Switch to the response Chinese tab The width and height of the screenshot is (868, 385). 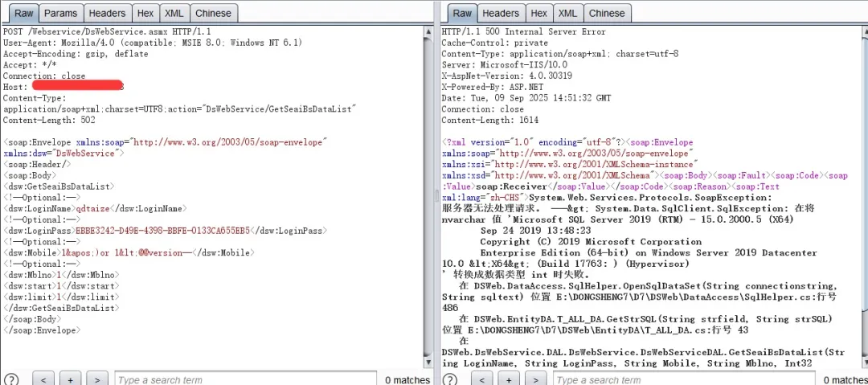tap(607, 13)
